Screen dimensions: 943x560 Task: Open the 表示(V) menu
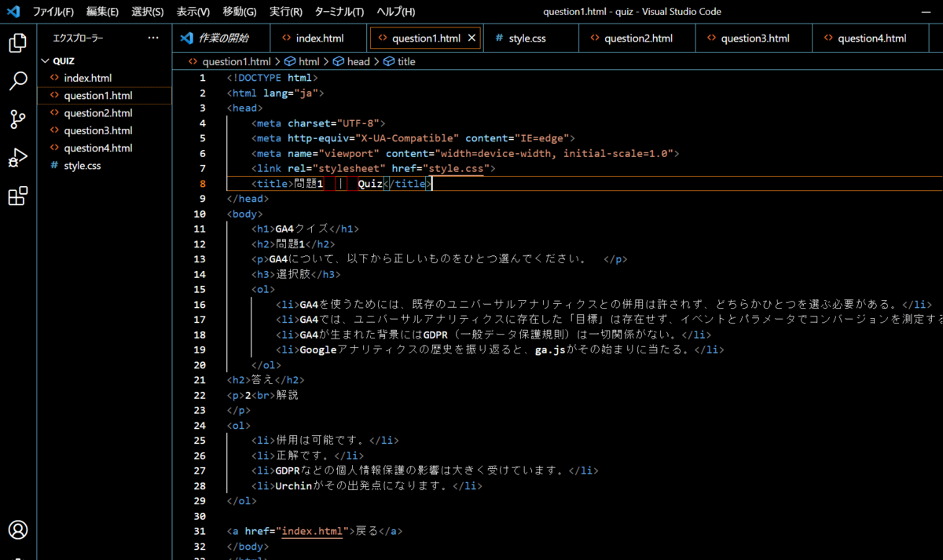tap(193, 12)
